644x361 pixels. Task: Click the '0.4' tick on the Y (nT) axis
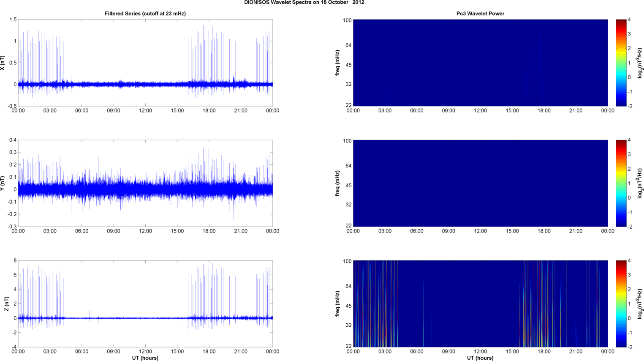tap(13, 140)
